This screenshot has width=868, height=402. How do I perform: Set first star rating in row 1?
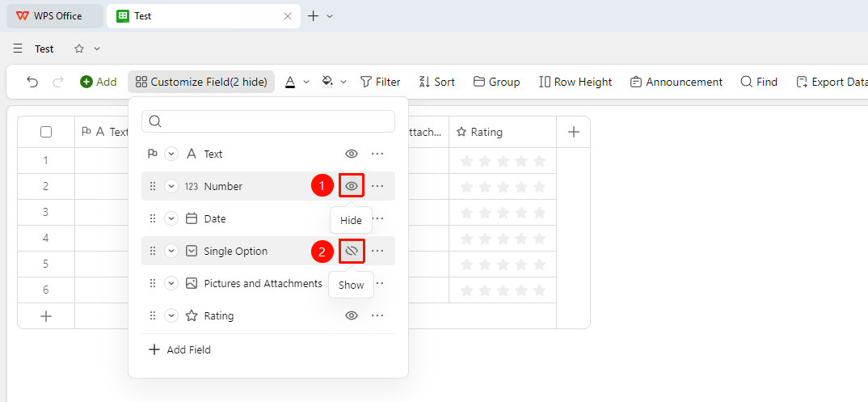(x=466, y=161)
